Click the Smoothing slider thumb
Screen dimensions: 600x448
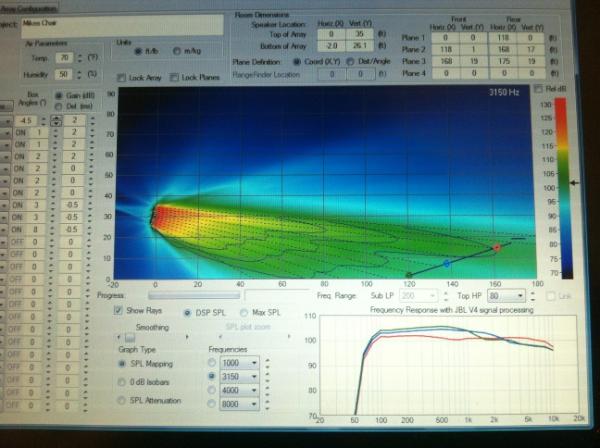point(130,337)
